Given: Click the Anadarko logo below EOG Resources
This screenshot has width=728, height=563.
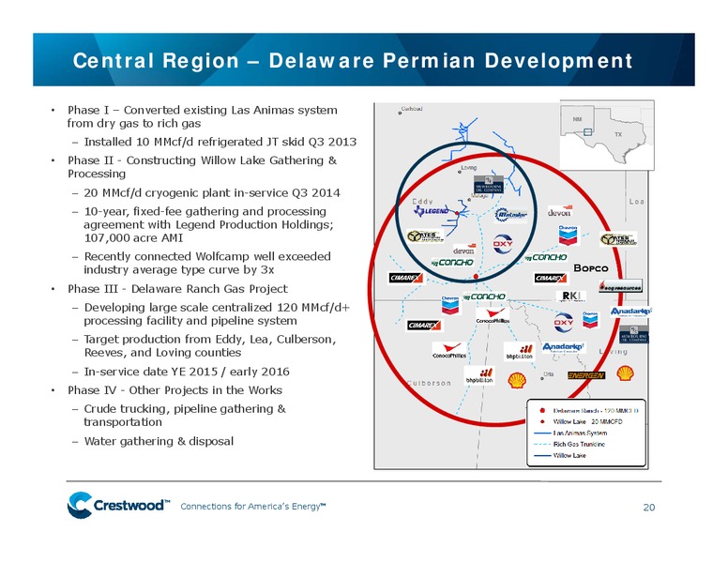Looking at the screenshot, I should click(x=631, y=312).
